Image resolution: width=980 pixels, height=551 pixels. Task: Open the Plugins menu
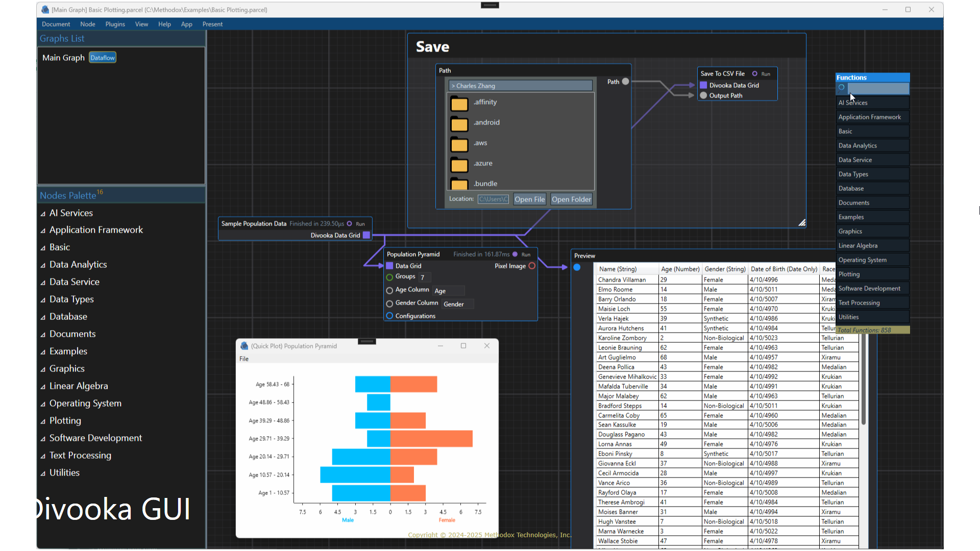click(115, 24)
